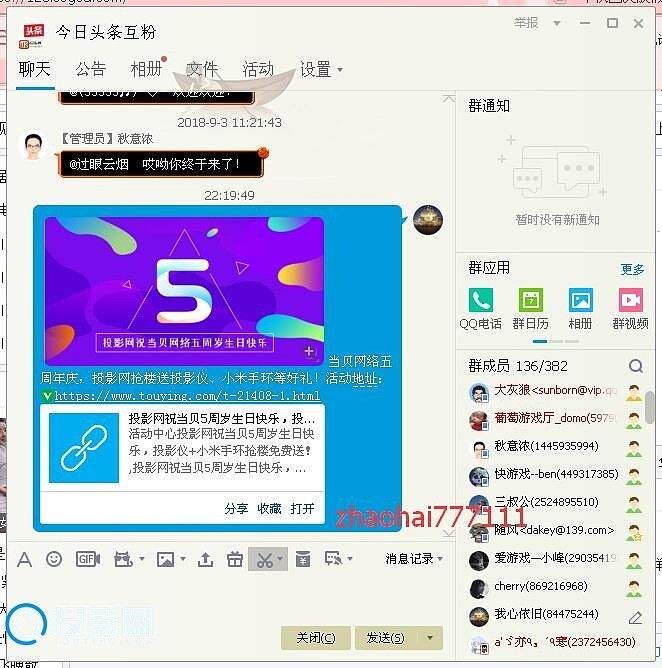Click the 群通知 heading
662x668 pixels.
click(x=489, y=106)
